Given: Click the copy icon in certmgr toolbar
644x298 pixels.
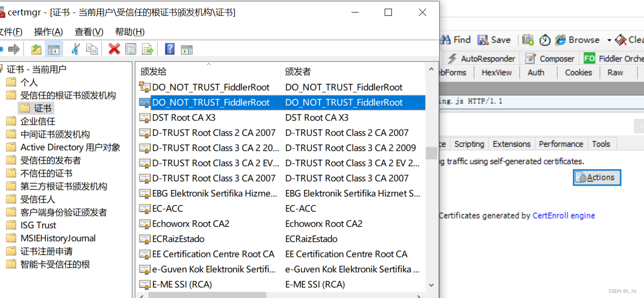Looking at the screenshot, I should coord(92,49).
